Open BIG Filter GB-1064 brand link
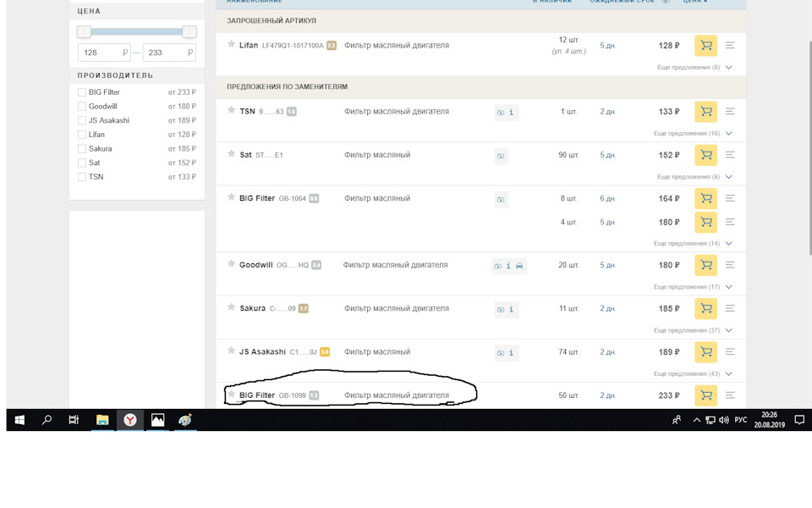This screenshot has width=812, height=508. pyautogui.click(x=257, y=198)
